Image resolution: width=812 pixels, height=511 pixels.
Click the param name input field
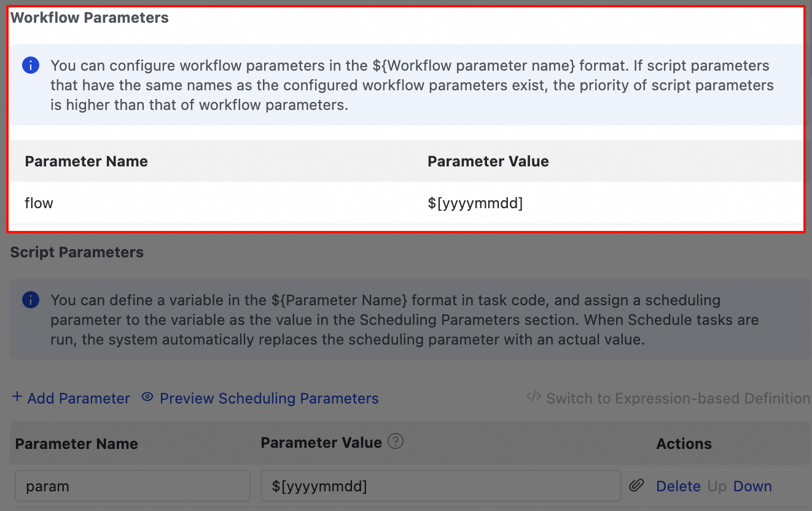pyautogui.click(x=132, y=486)
